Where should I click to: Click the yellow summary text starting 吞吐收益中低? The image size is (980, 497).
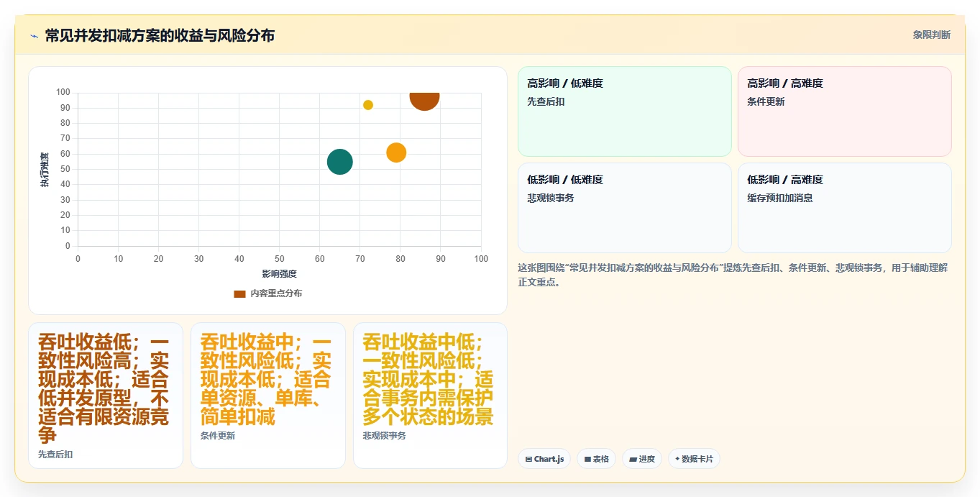(x=429, y=379)
